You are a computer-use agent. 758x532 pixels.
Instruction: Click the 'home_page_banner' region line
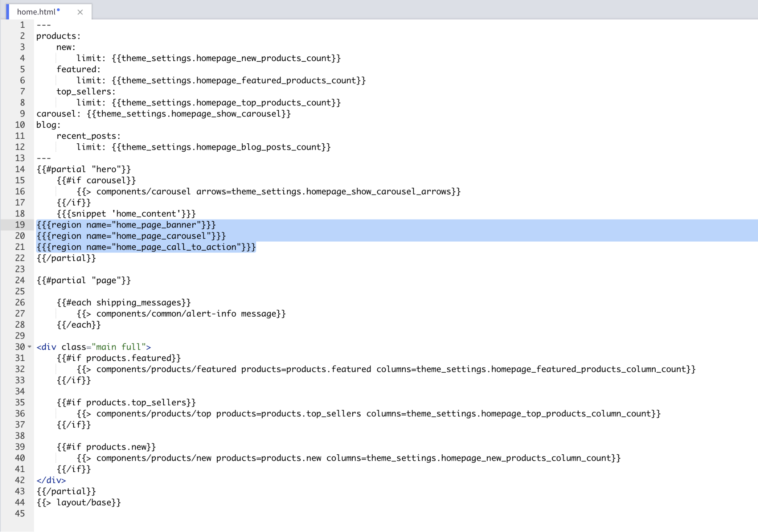126,225
